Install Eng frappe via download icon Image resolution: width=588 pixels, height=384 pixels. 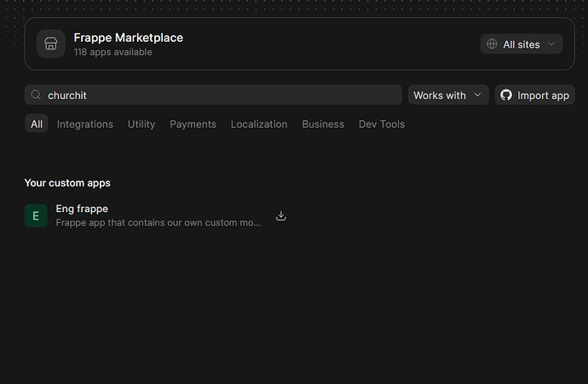281,215
